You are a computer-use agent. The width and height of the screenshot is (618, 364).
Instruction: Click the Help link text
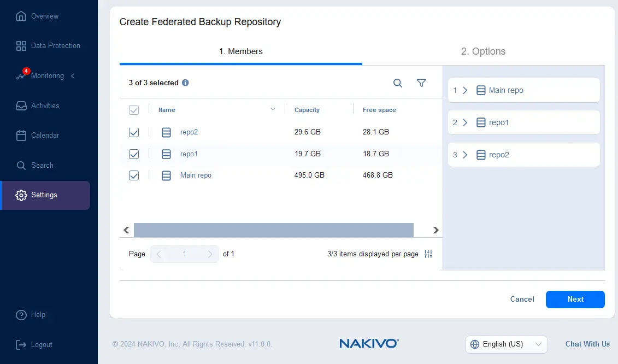click(38, 315)
